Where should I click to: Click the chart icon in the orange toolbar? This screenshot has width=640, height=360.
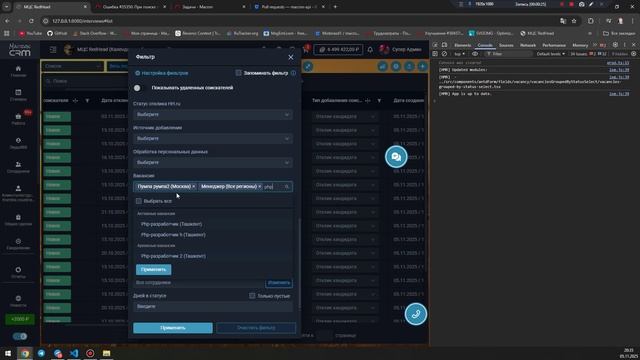point(382,66)
